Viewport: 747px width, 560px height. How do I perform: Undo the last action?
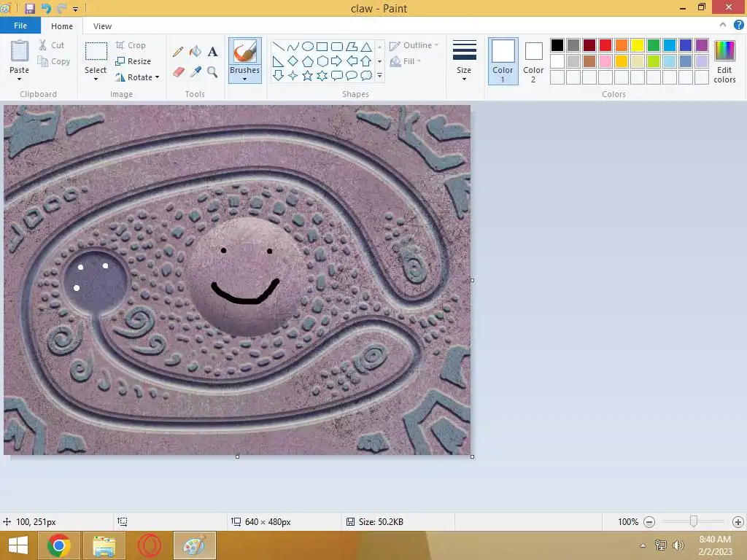click(x=46, y=8)
